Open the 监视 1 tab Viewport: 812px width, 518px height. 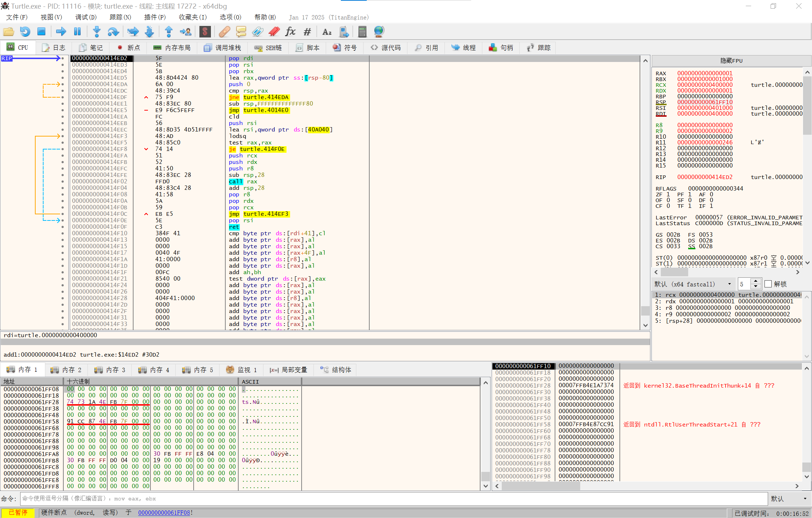pos(242,370)
